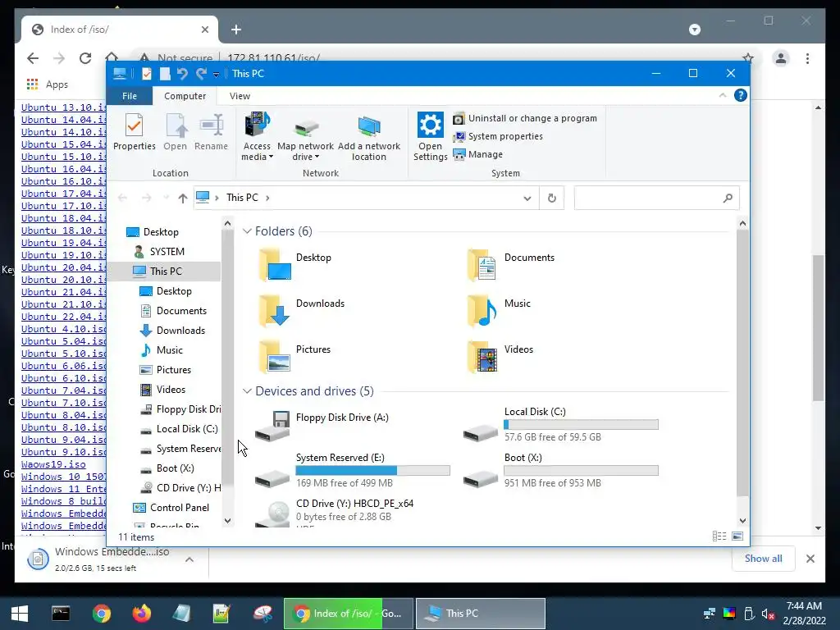Viewport: 840px width, 630px height.
Task: Select Documents in the navigation tree
Action: tap(181, 311)
